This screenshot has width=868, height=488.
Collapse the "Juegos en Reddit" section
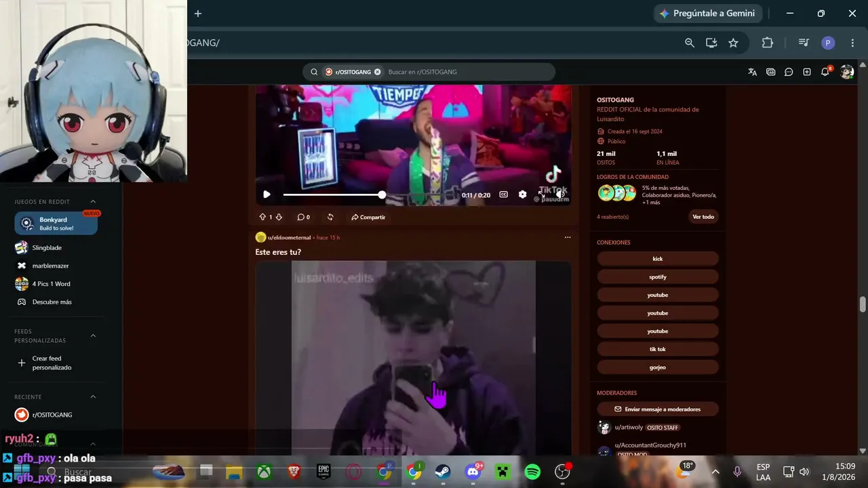point(93,201)
